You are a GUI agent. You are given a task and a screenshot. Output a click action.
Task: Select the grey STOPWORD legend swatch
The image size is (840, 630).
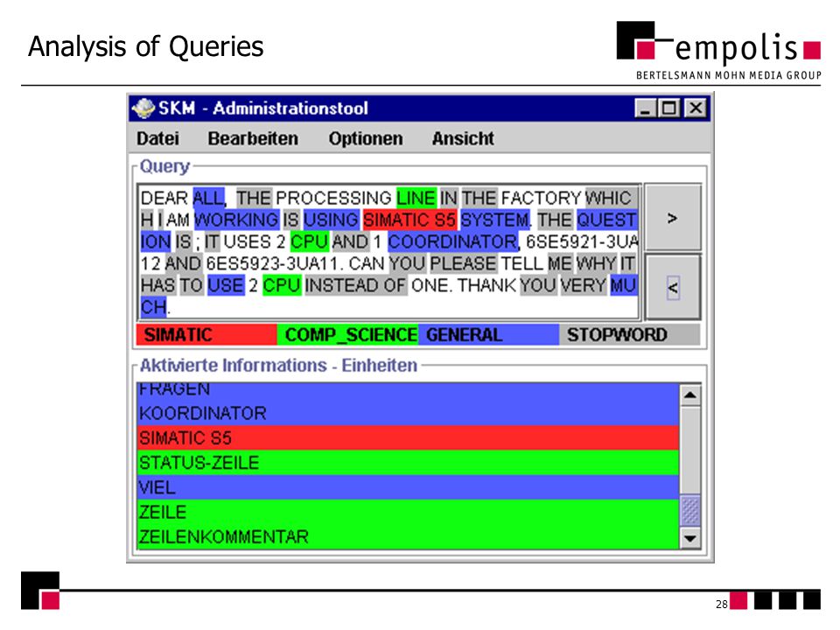click(x=629, y=335)
